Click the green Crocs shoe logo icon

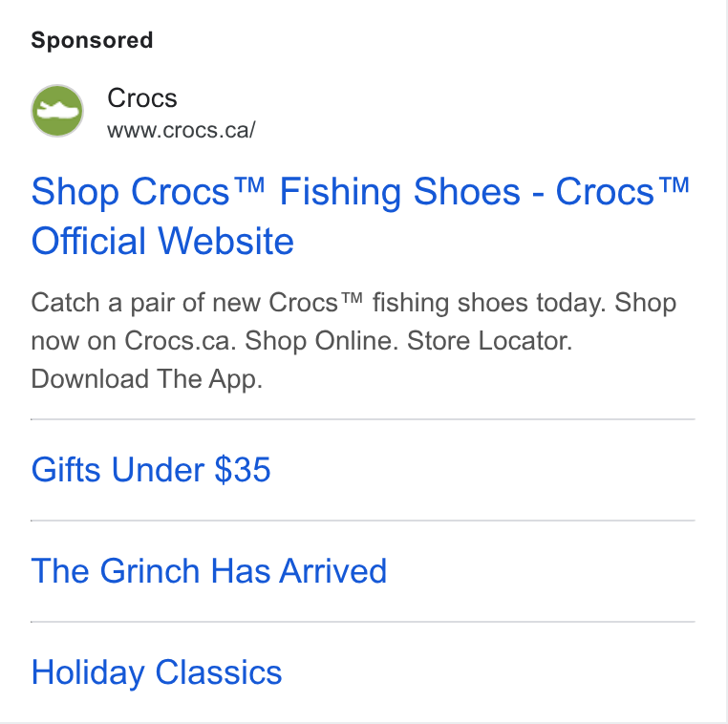pos(57,111)
